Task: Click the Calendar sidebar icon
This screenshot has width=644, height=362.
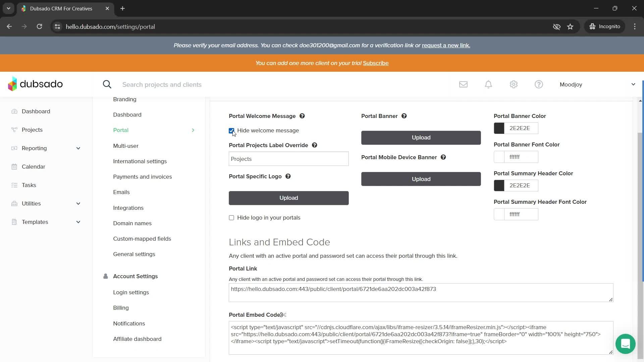Action: point(14,167)
